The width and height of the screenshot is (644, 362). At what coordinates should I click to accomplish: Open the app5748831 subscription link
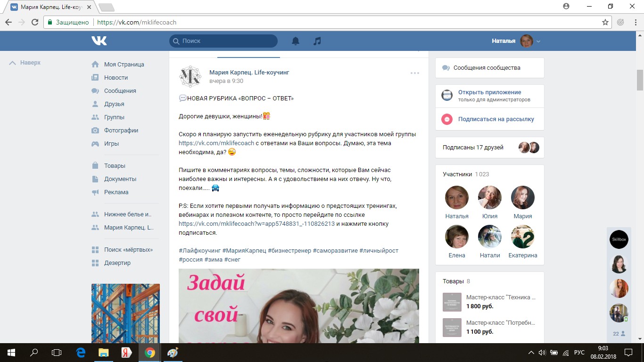pos(256,224)
